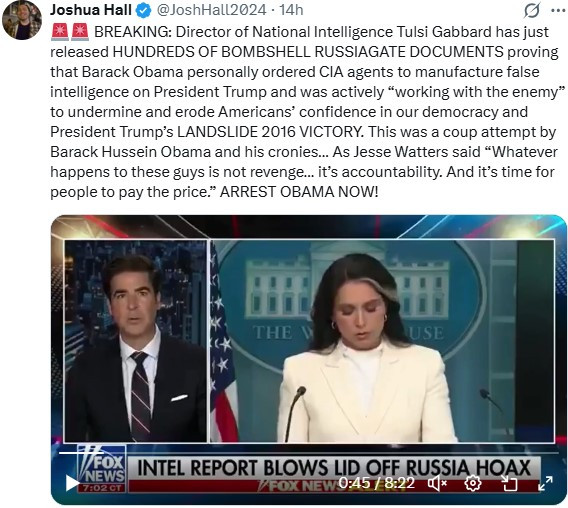Unmute the video using the speaker icon
Image resolution: width=568 pixels, height=508 pixels.
pos(438,483)
